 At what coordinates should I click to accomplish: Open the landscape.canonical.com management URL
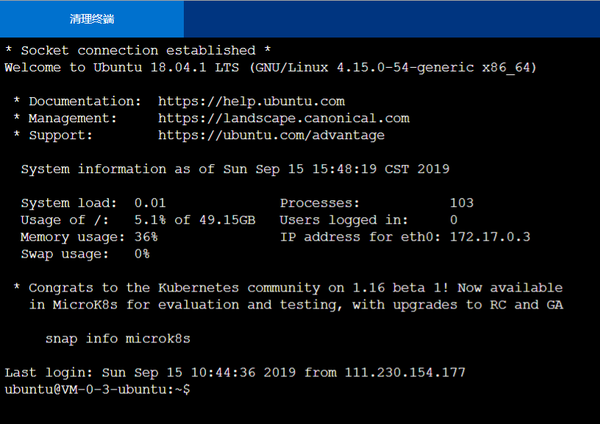pos(283,118)
